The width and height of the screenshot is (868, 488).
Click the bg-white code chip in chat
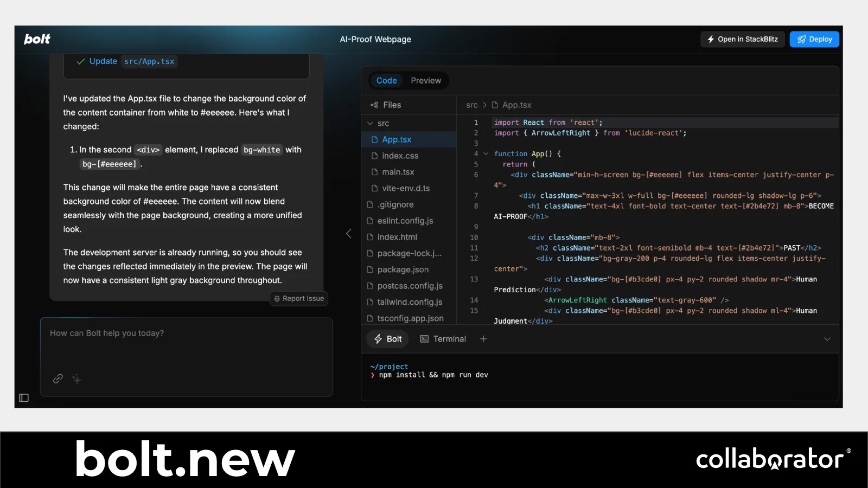[x=261, y=150]
